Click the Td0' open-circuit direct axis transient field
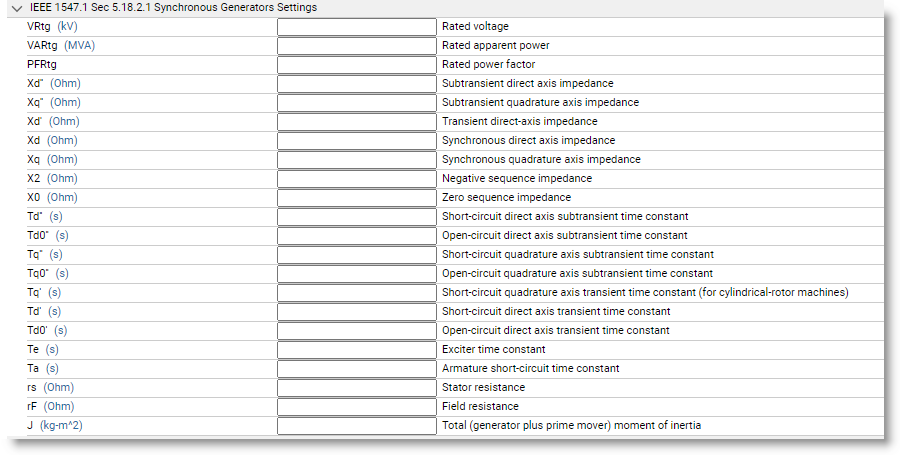 356,330
